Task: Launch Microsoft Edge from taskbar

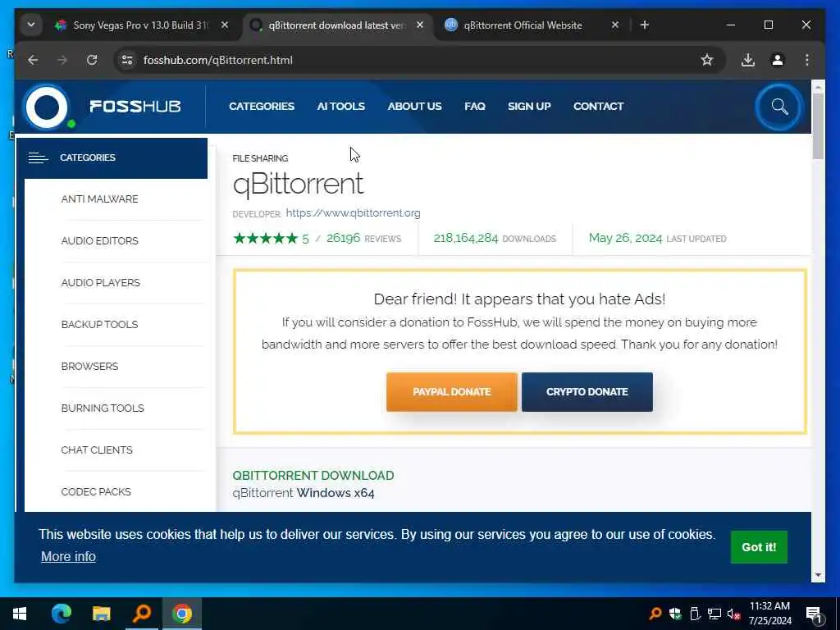Action: 61,614
